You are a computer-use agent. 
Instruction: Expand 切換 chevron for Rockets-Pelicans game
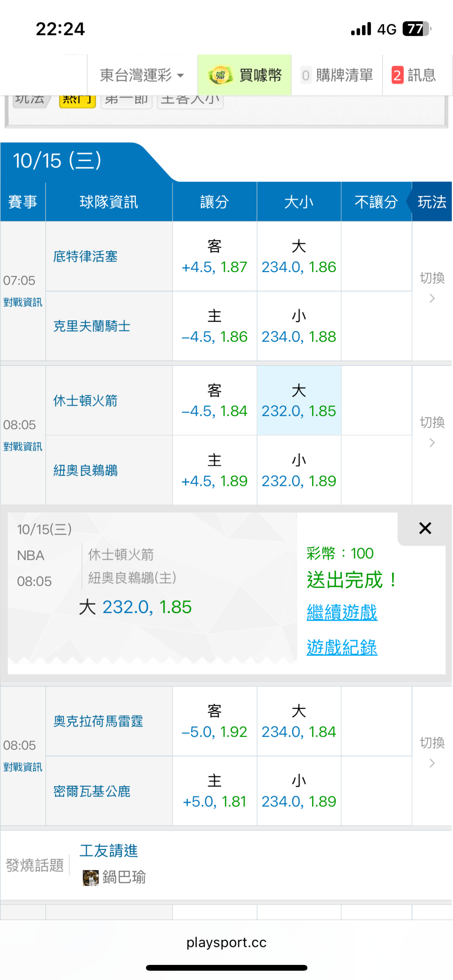coord(432,442)
